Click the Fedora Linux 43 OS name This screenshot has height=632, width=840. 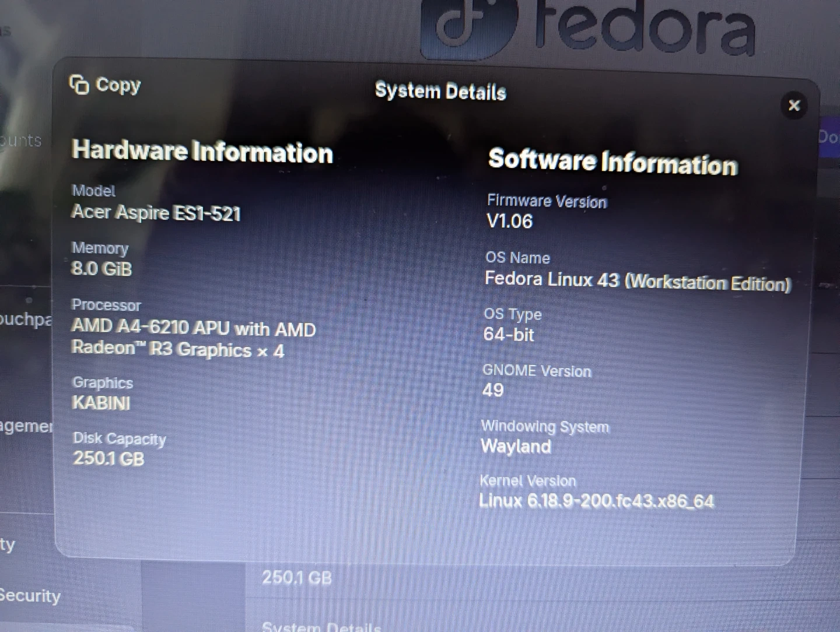click(637, 281)
